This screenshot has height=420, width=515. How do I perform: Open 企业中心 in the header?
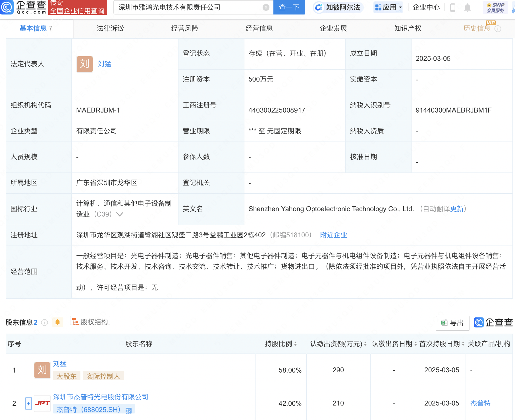(426, 7)
